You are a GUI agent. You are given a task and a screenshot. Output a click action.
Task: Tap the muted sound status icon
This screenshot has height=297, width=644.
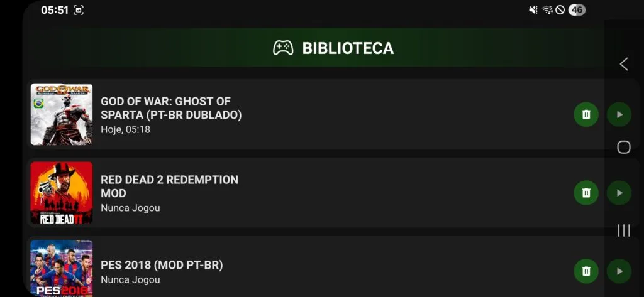(x=533, y=10)
